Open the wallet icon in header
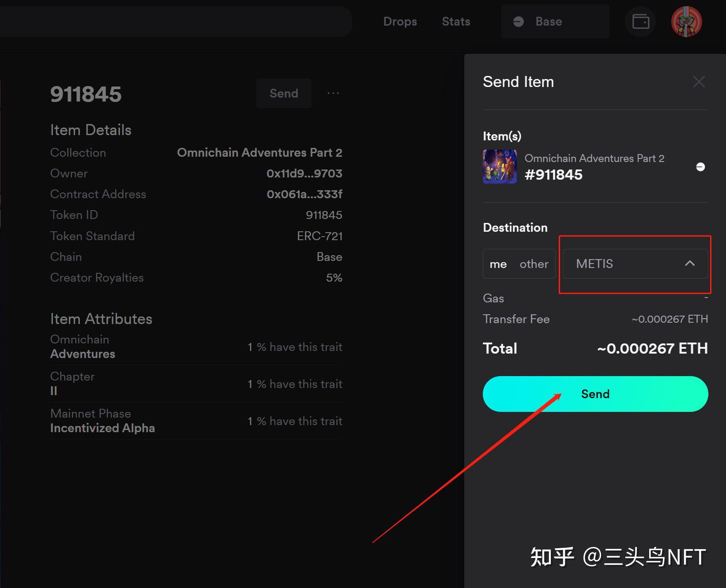 (640, 22)
